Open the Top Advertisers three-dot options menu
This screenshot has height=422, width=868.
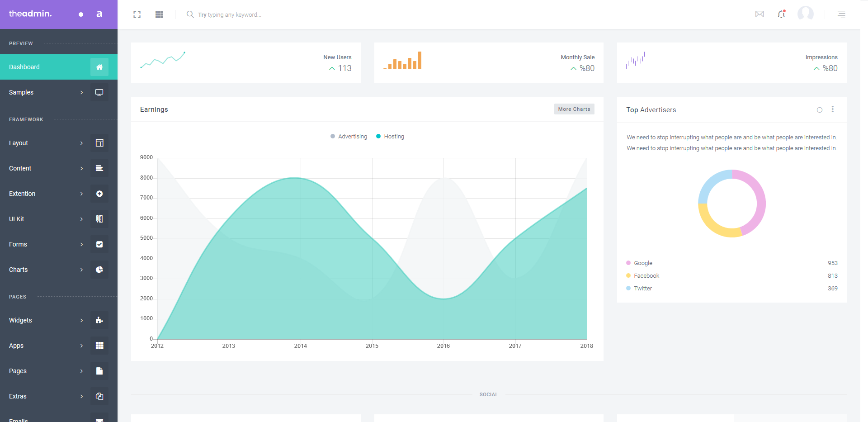pyautogui.click(x=832, y=109)
